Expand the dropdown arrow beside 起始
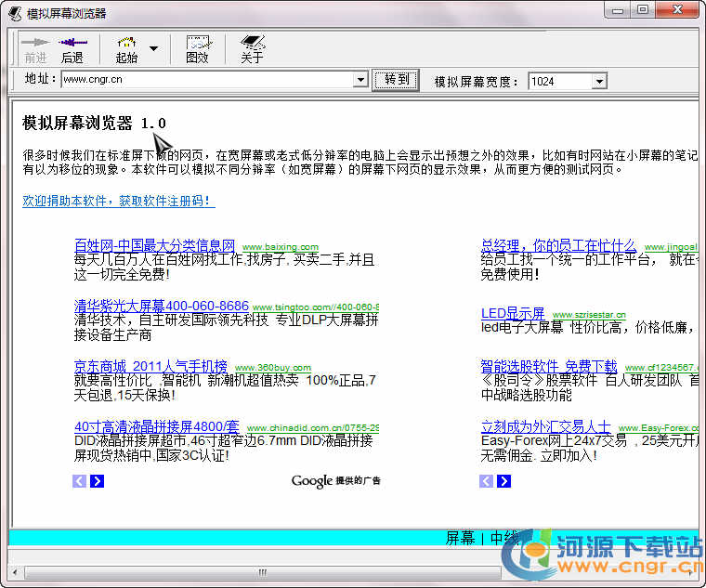Screen dimensions: 706x588 point(153,48)
